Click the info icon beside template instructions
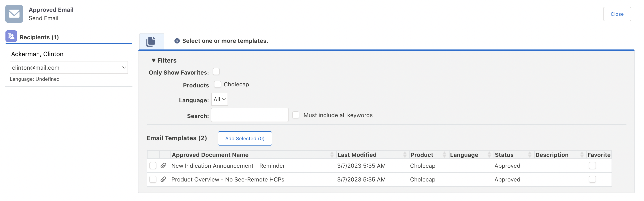The height and width of the screenshot is (201, 644). 177,41
